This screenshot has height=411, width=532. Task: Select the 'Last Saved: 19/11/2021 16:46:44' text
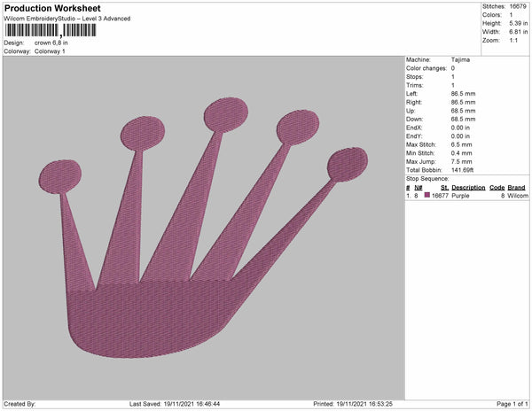pyautogui.click(x=175, y=404)
